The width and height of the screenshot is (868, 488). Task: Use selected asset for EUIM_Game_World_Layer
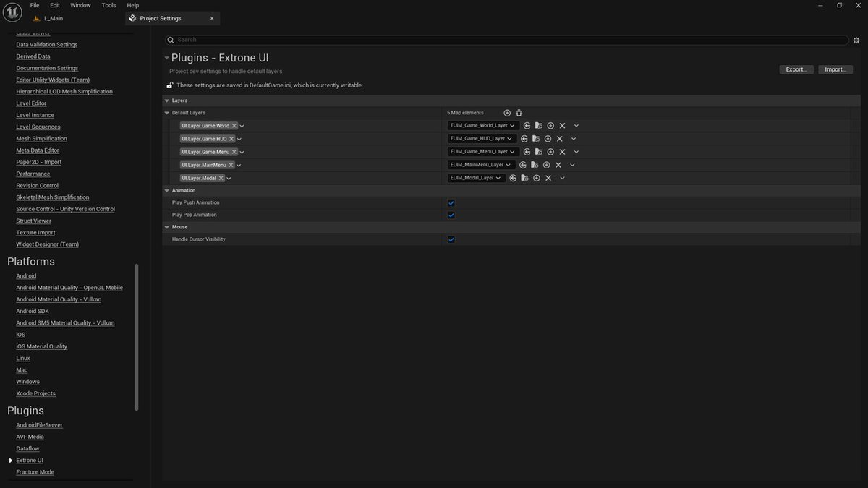point(527,126)
